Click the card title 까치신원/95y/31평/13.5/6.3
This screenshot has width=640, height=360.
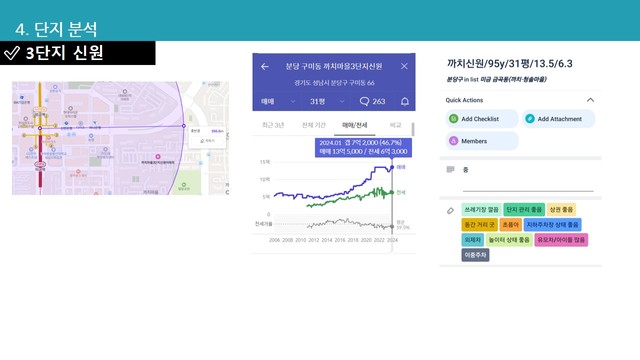click(509, 64)
